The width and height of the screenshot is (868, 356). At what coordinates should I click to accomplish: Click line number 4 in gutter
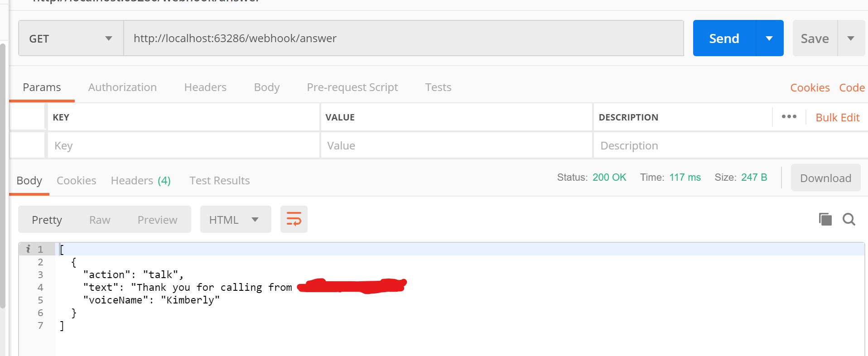tap(40, 287)
